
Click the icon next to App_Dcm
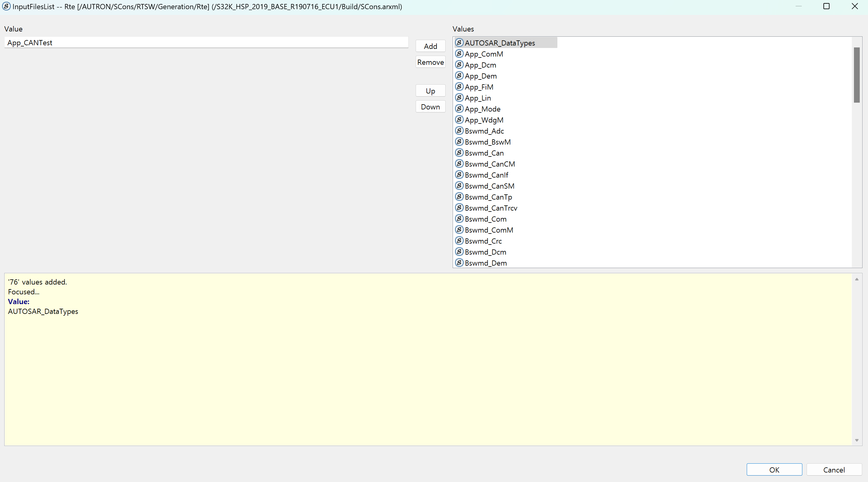(x=459, y=65)
